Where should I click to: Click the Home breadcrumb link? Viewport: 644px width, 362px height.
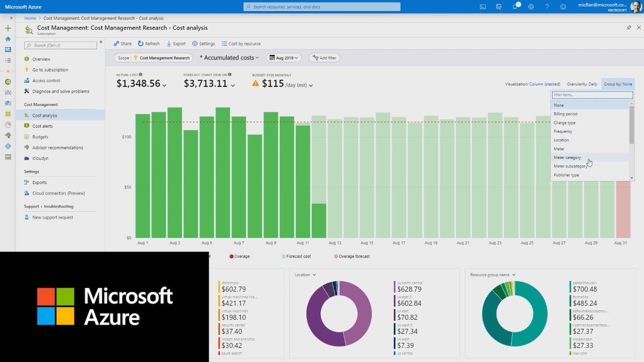pos(30,18)
